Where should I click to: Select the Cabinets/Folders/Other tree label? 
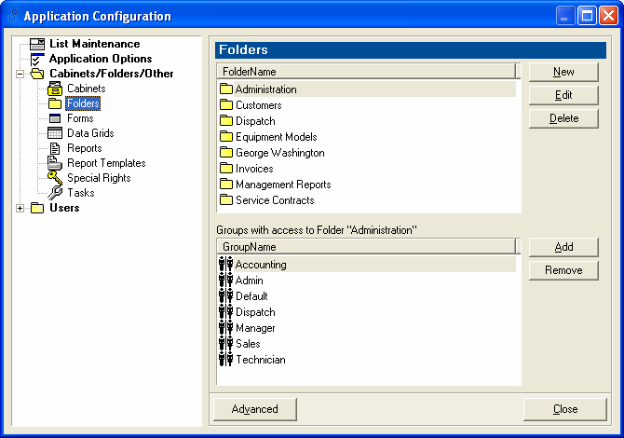pyautogui.click(x=111, y=74)
